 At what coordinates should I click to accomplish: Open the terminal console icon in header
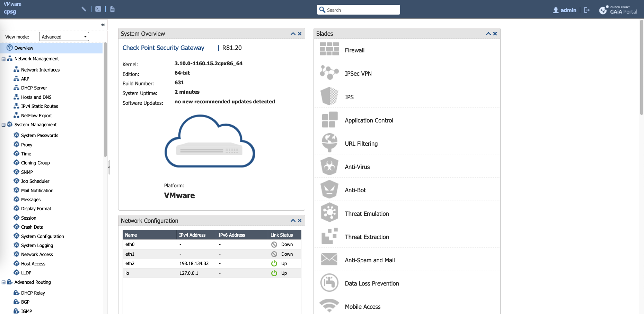pos(98,9)
